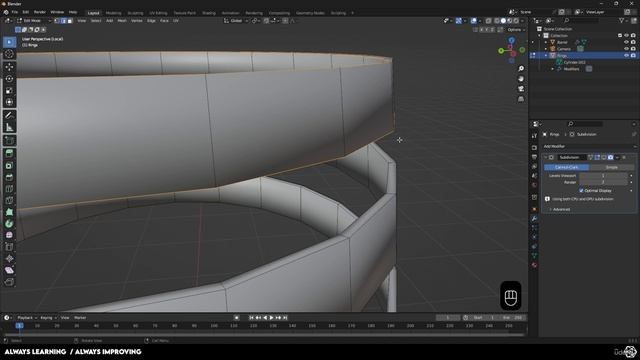Screen dimensions: 640x360
Task: Open the Output properties tab
Action: coord(534,157)
